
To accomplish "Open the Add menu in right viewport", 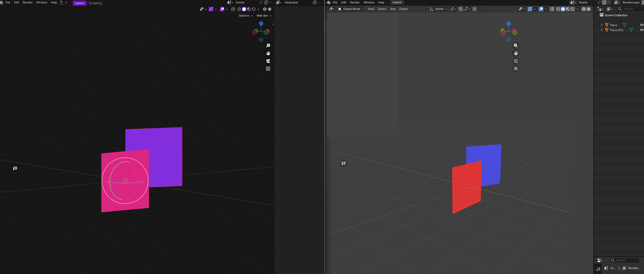I will pyautogui.click(x=393, y=9).
